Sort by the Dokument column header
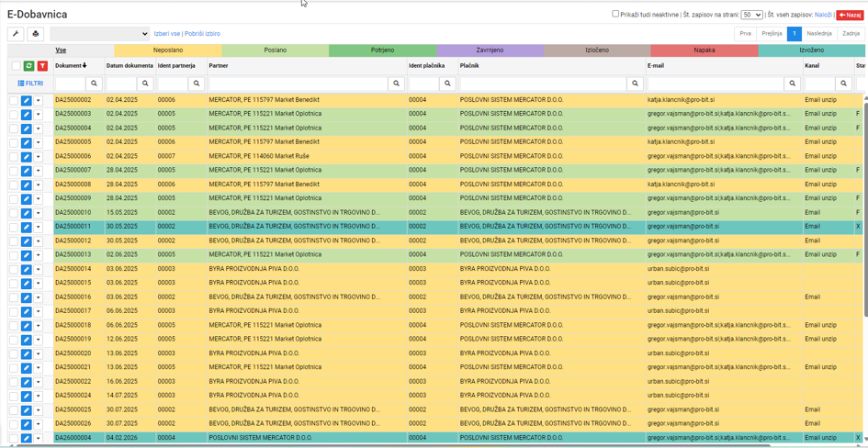The width and height of the screenshot is (868, 448). coord(71,66)
